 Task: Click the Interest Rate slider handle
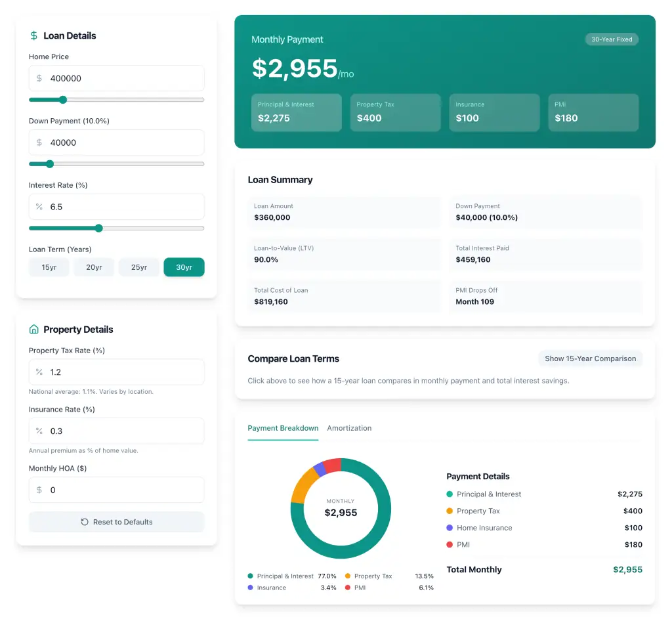pyautogui.click(x=98, y=228)
